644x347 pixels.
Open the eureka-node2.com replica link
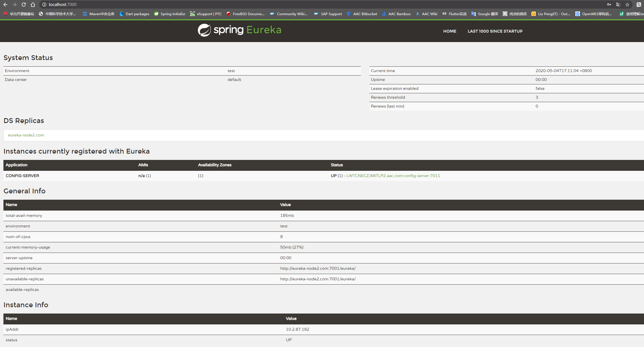click(x=26, y=135)
